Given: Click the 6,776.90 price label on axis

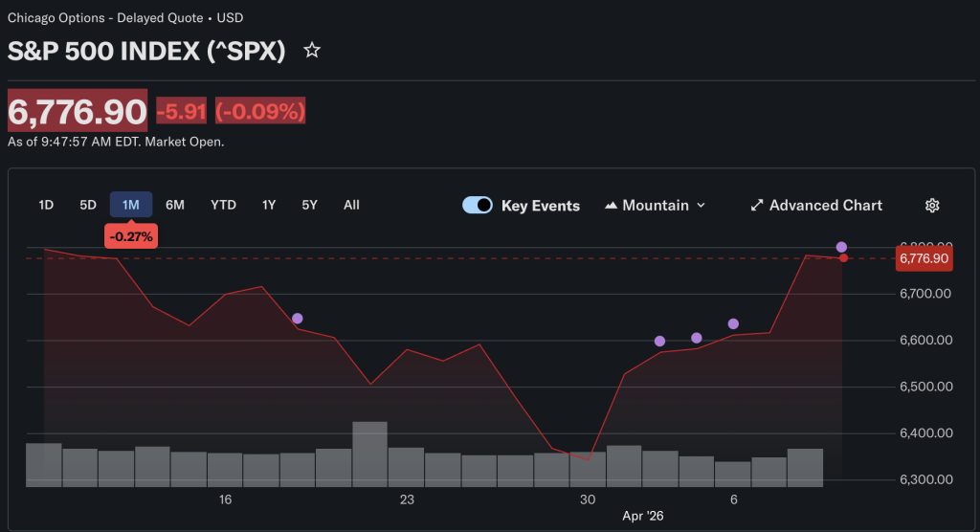Looking at the screenshot, I should (924, 258).
